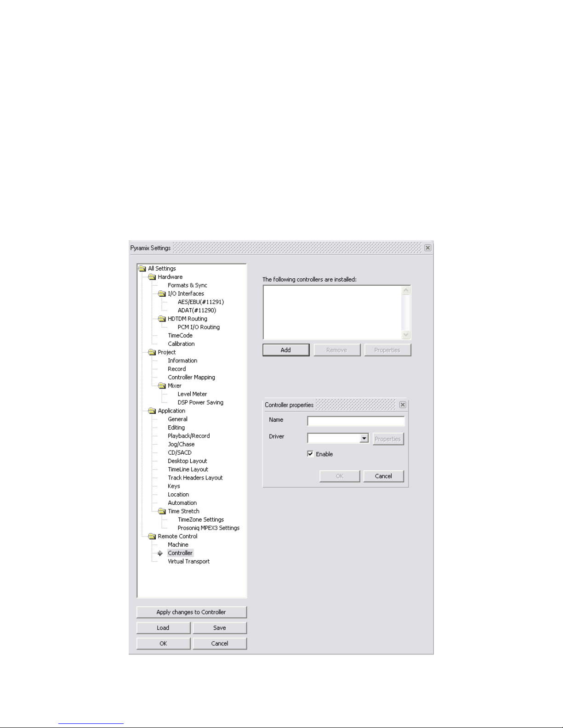Click the Load settings button
Viewport: 563px width, 728px height.
[163, 628]
